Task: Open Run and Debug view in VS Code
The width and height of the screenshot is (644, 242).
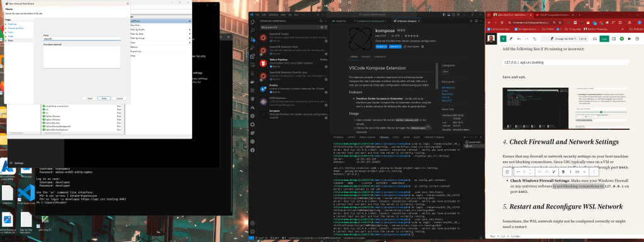Action: [252, 48]
